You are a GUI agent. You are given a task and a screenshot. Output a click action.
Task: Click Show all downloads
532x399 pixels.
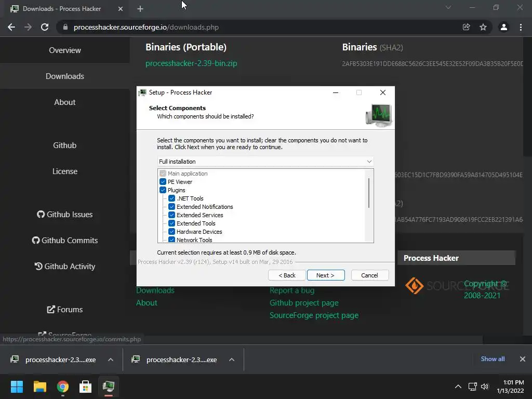(493, 359)
